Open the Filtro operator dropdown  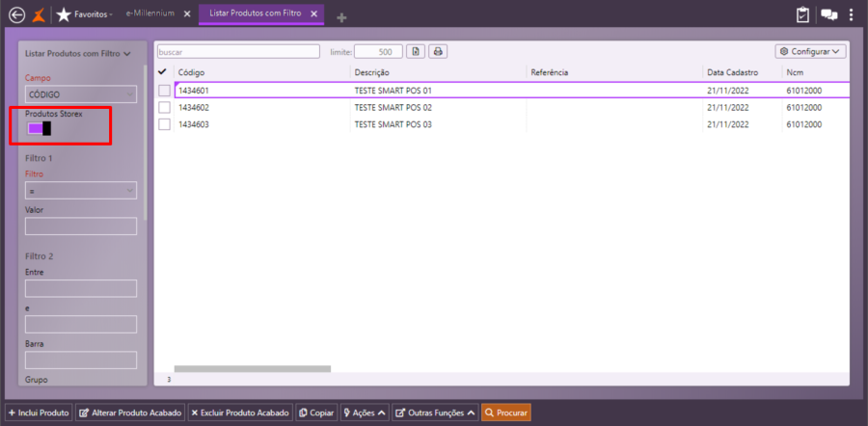(x=81, y=190)
